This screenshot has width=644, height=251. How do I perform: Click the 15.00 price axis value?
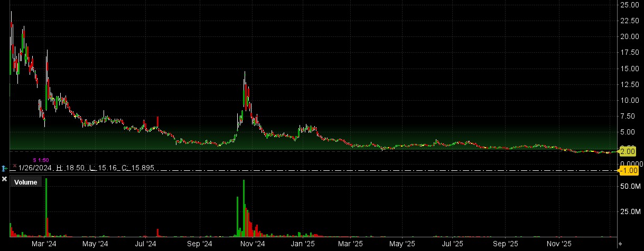tap(631, 68)
